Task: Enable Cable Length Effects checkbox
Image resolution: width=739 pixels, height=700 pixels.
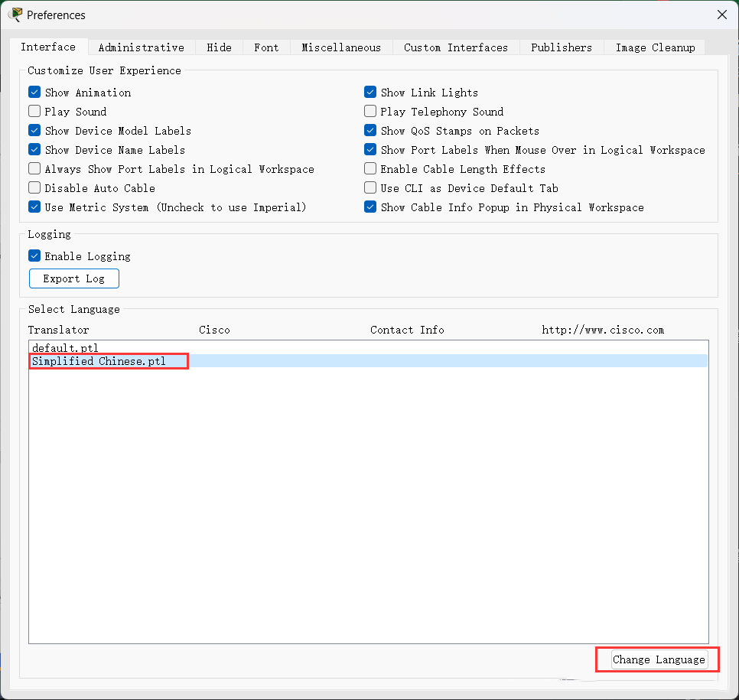Action: point(370,168)
